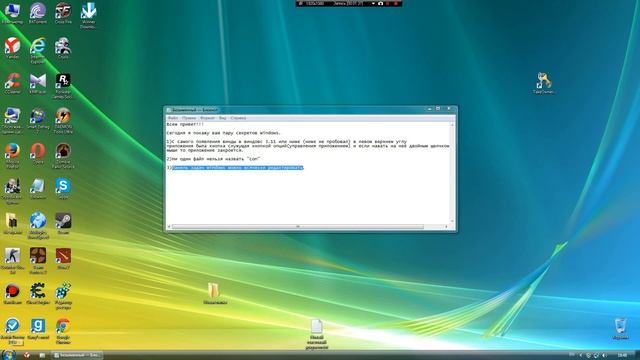Launch the Counter-Strike desktop shortcut
Image resolution: width=640 pixels, height=360 pixels.
[12, 260]
